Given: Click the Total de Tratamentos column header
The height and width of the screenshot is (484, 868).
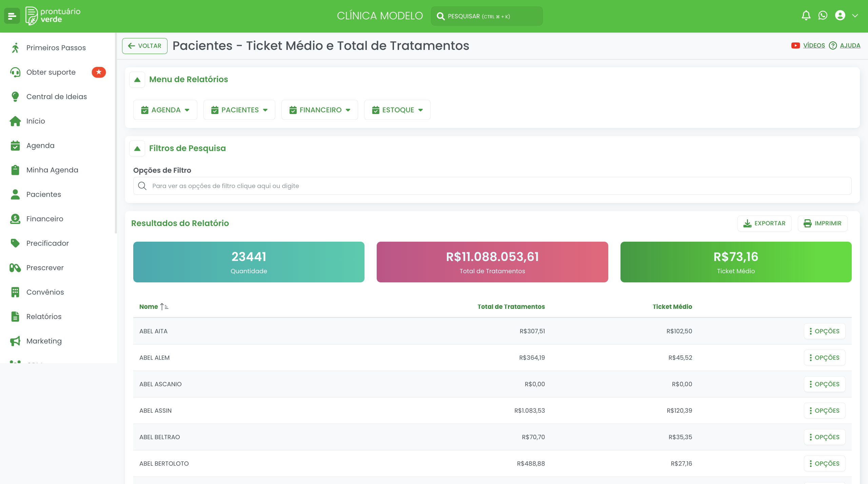Looking at the screenshot, I should pyautogui.click(x=511, y=307).
